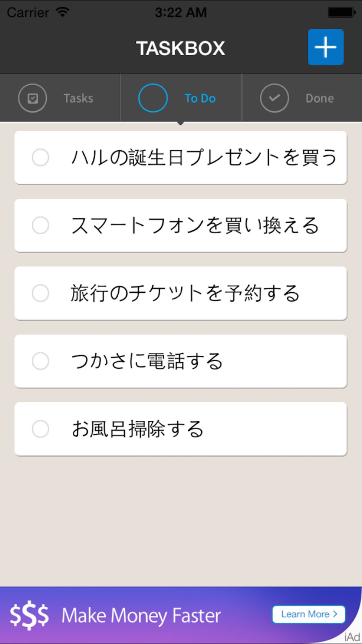This screenshot has height=644, width=362.
Task: Check the お風呂掃除する task circle
Action: (41, 429)
